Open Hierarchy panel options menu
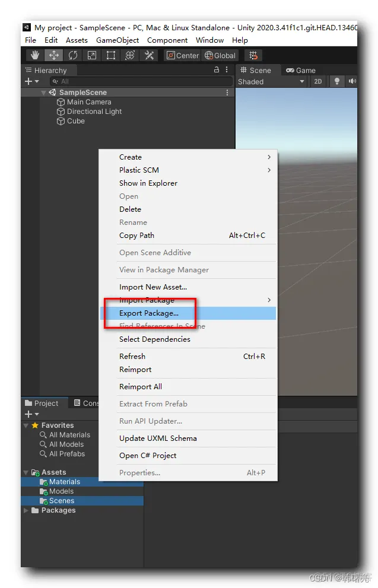The image size is (378, 588). pos(227,70)
